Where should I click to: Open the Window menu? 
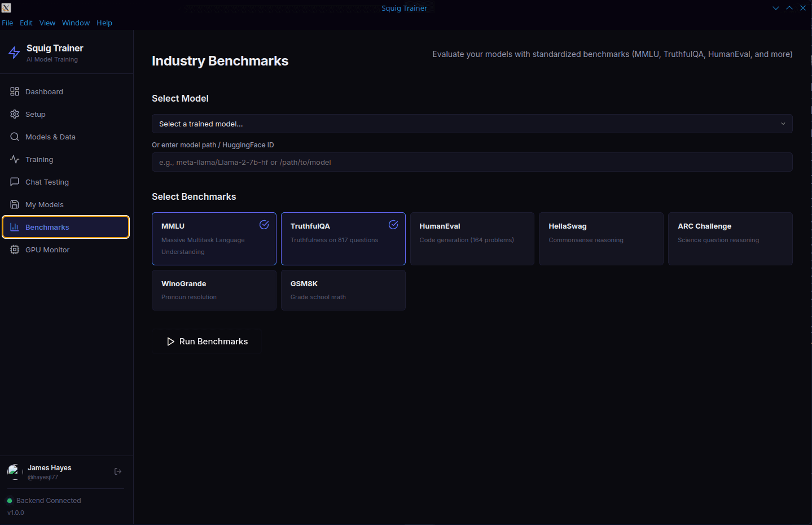pyautogui.click(x=76, y=23)
